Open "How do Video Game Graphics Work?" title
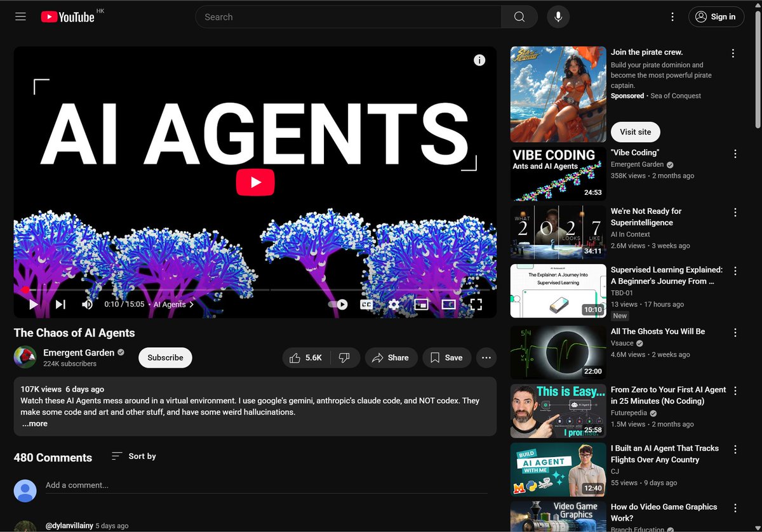The height and width of the screenshot is (532, 762). click(664, 512)
